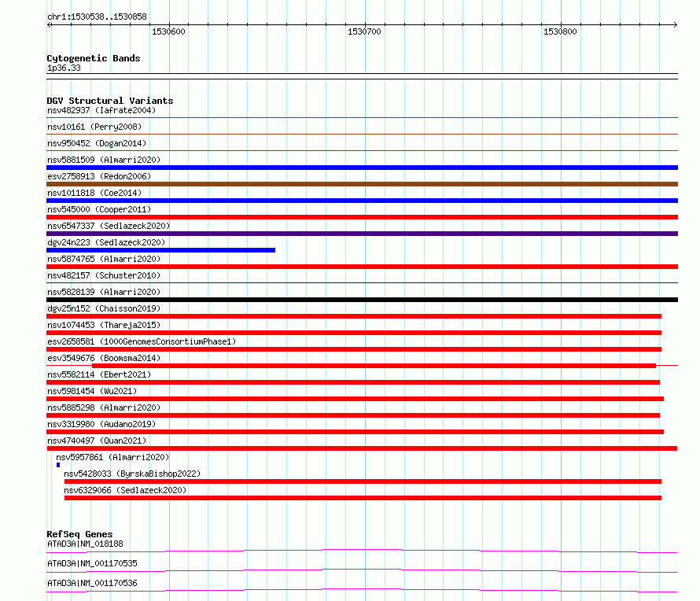Image resolution: width=700 pixels, height=601 pixels.
Task: Open transcript ATAD3A|NM_001170536
Action: (92, 583)
